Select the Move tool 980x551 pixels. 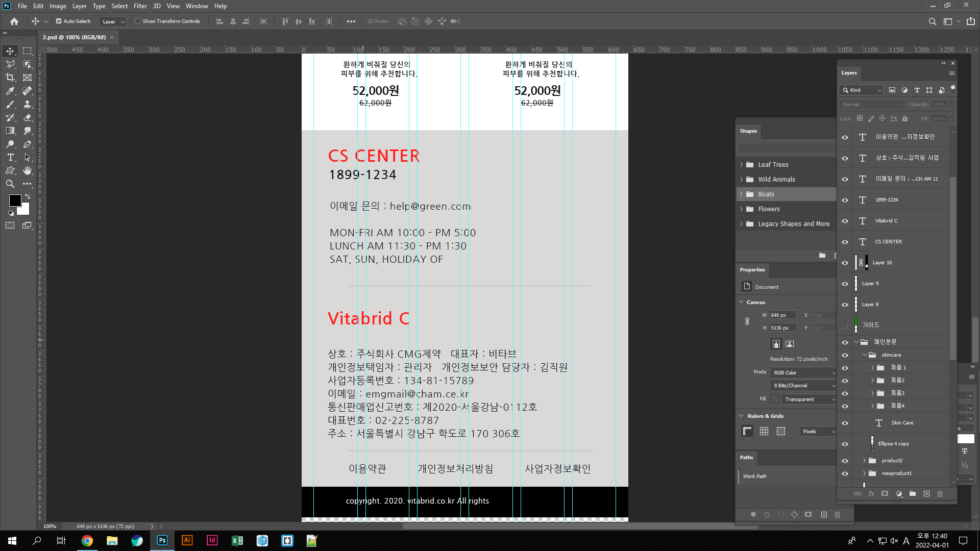coord(10,51)
